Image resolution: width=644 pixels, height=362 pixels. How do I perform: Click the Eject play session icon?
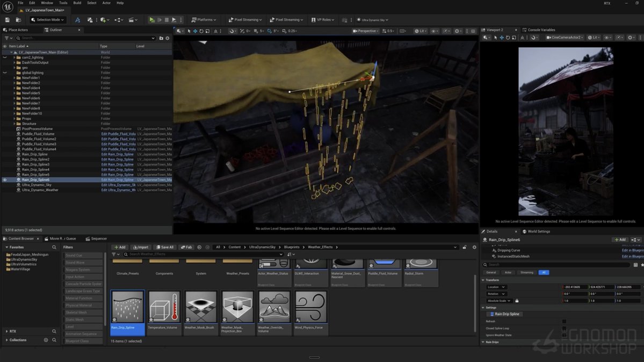(x=173, y=20)
